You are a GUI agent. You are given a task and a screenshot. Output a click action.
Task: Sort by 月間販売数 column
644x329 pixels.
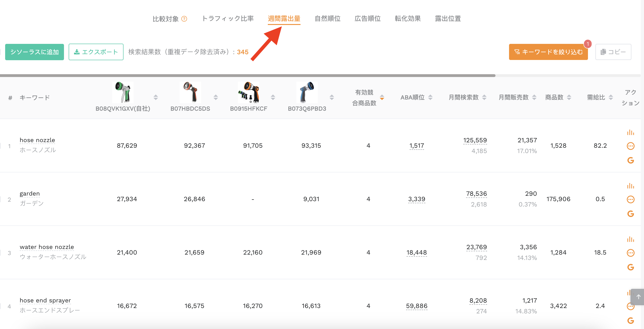534,98
